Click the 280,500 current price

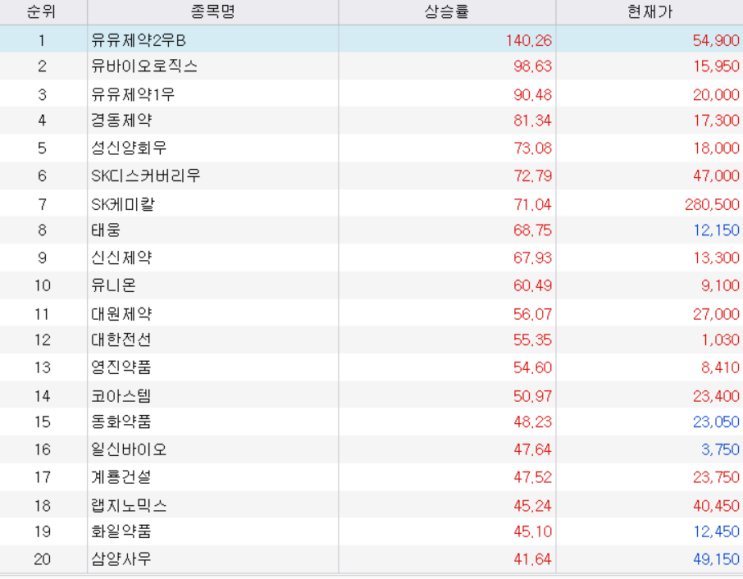712,204
